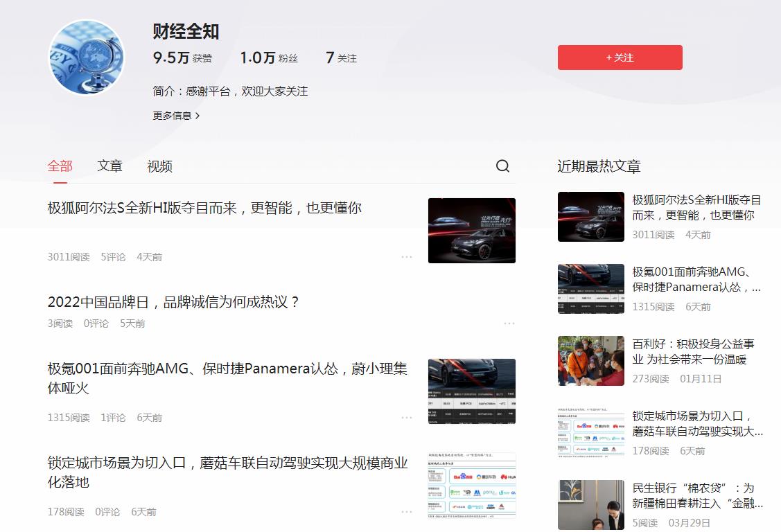The width and height of the screenshot is (781, 532).
Task: Open sidebar hot article 极狐阿尔法S全新HI版
Action: (x=696, y=207)
